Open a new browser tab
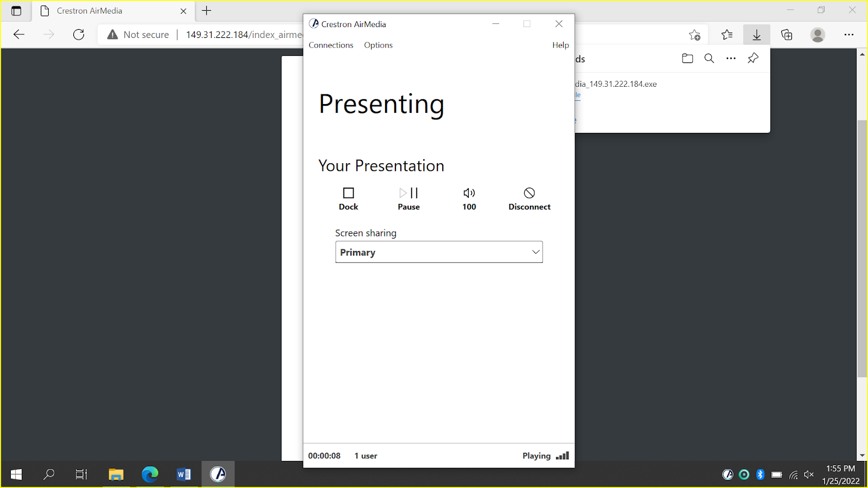Viewport: 868px width, 488px height. pyautogui.click(x=207, y=11)
